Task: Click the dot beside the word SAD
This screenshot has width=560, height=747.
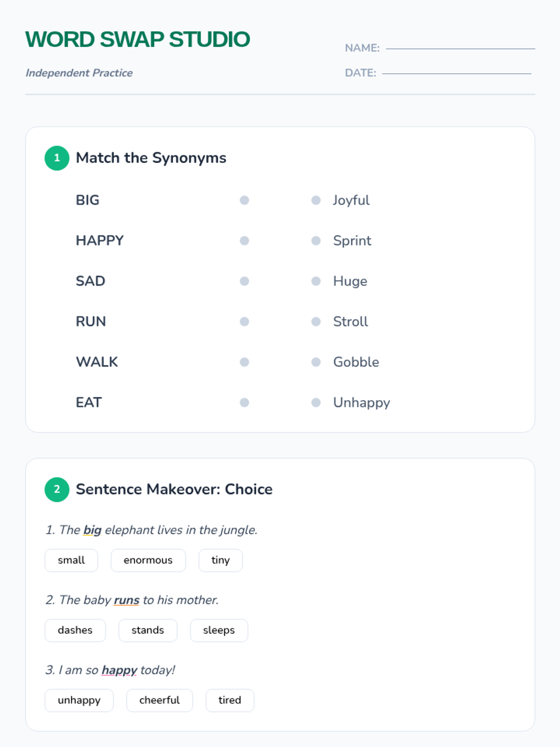Action: click(x=244, y=281)
